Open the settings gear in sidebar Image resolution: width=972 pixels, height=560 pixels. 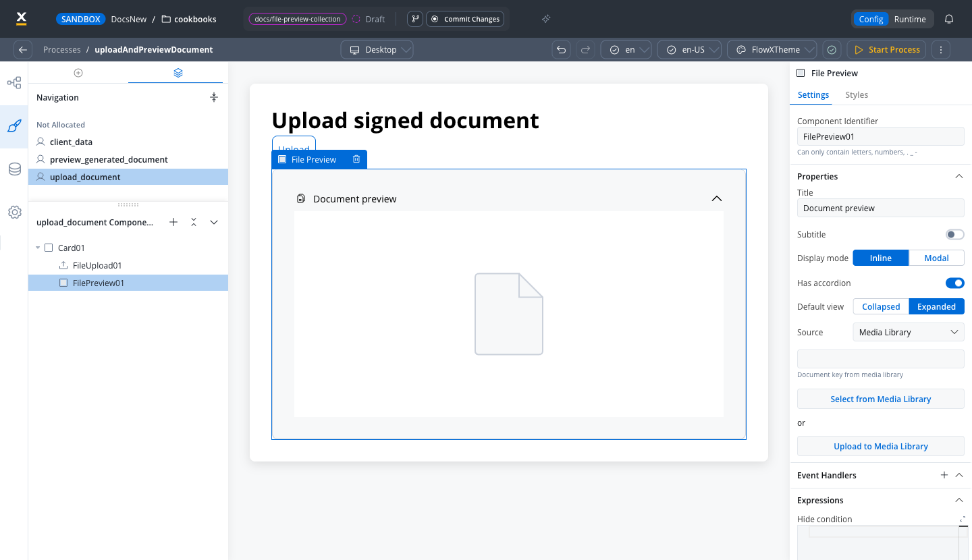tap(14, 213)
